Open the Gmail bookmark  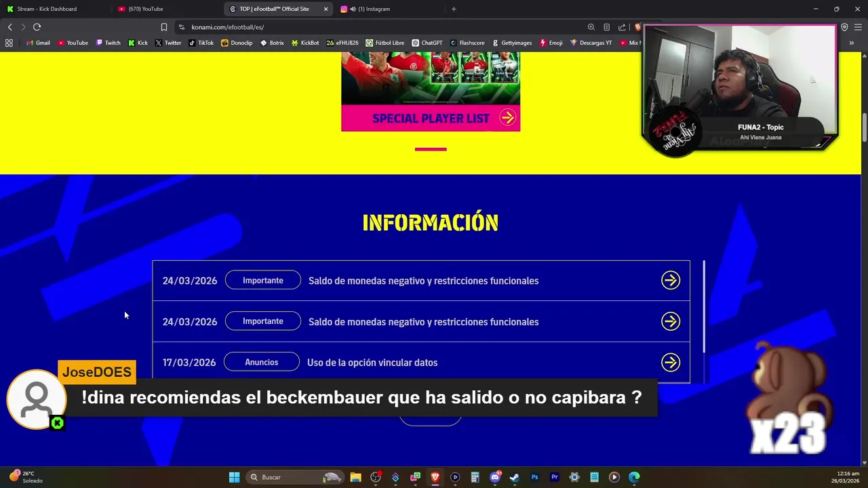38,43
